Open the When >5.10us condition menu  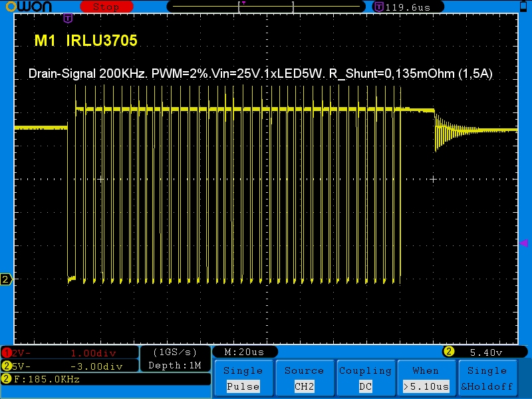pos(426,378)
